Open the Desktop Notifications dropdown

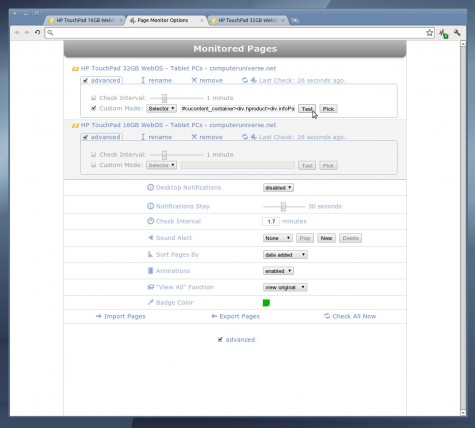[x=278, y=188]
